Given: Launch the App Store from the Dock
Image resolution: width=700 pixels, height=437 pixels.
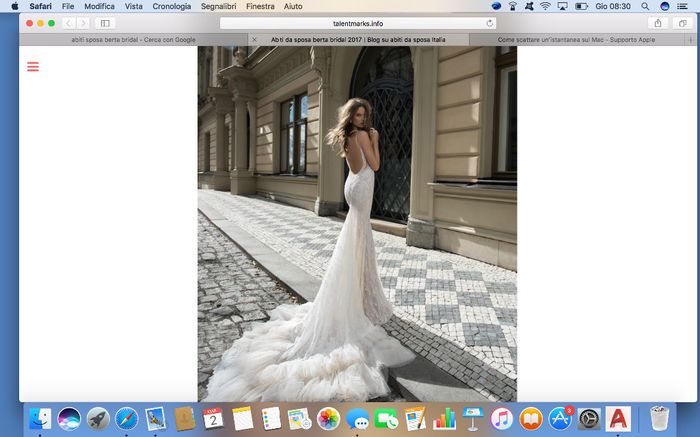Looking at the screenshot, I should pos(560,418).
